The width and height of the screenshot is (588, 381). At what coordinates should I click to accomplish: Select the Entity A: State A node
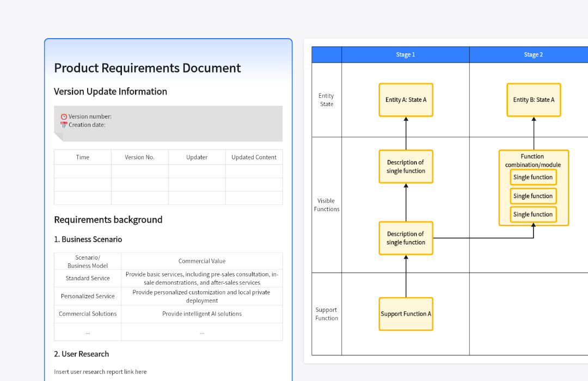pyautogui.click(x=406, y=100)
